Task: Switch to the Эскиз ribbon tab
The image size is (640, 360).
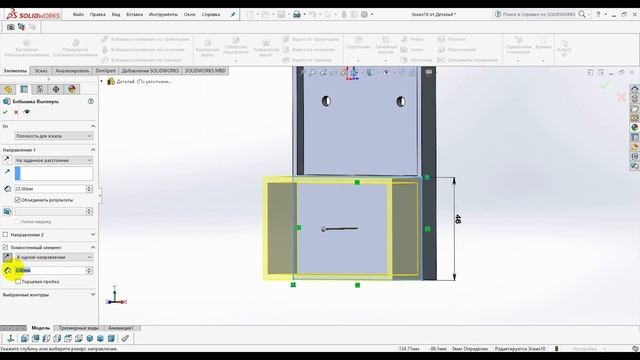Action: pyautogui.click(x=41, y=71)
